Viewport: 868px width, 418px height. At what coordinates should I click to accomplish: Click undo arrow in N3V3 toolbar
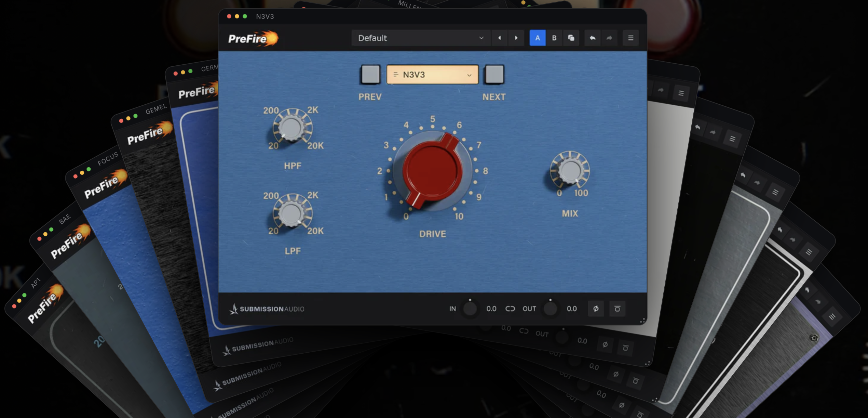[x=593, y=38]
